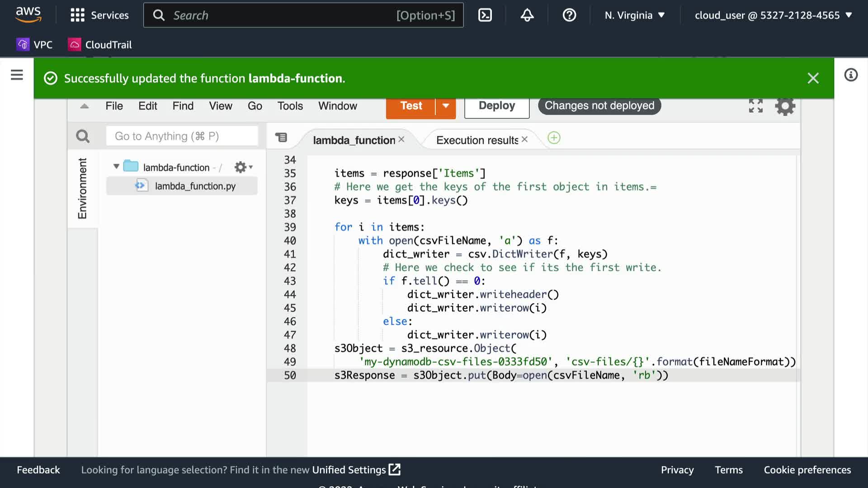Open new tab plus icon
Screen dimensions: 868x488
[x=554, y=138]
